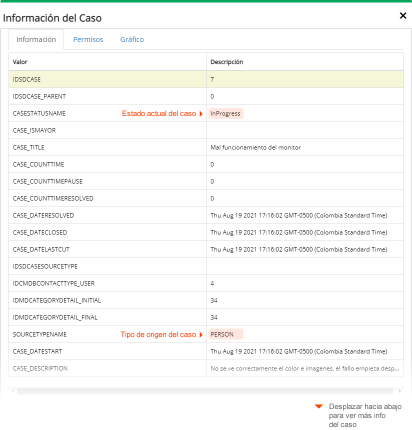The height and width of the screenshot is (430, 412).
Task: Click the value 4 in IDCMDBCONTACTTYPE_USER row
Action: (x=212, y=283)
